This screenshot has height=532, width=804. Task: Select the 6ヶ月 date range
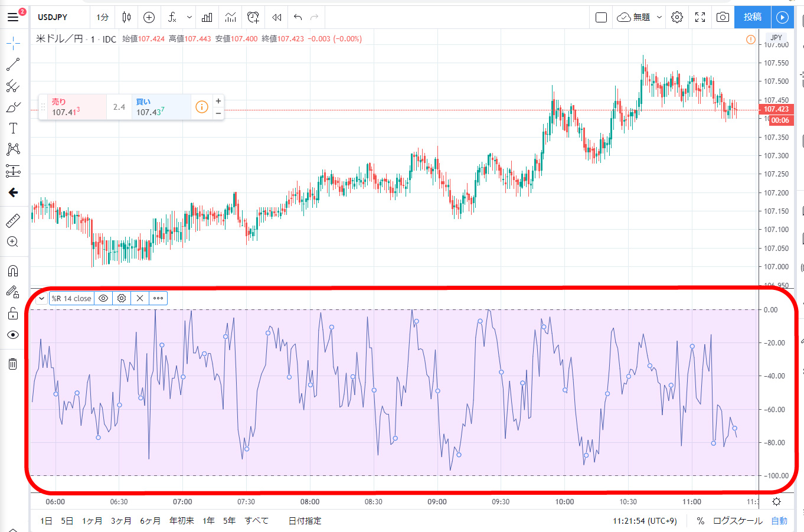click(x=150, y=521)
